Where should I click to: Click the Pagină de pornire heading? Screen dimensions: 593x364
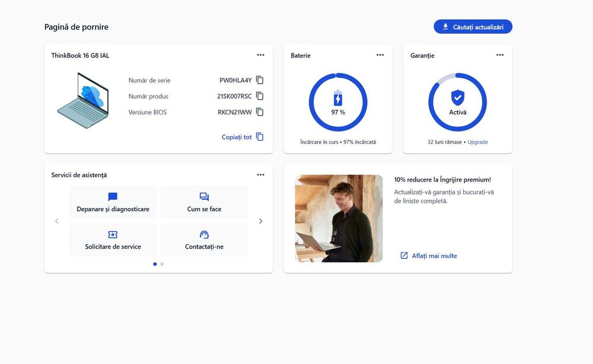pyautogui.click(x=76, y=27)
